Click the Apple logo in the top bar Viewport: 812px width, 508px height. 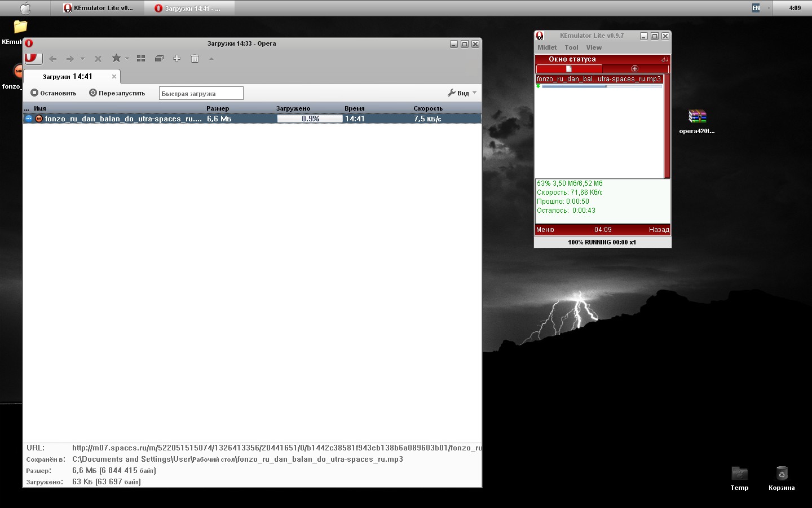25,8
